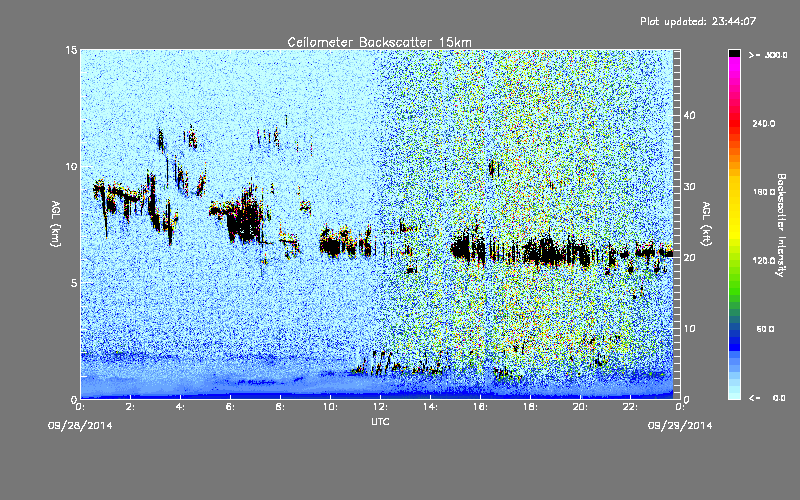Click the "240.0" colorbar value
The width and height of the screenshot is (800, 500).
764,124
